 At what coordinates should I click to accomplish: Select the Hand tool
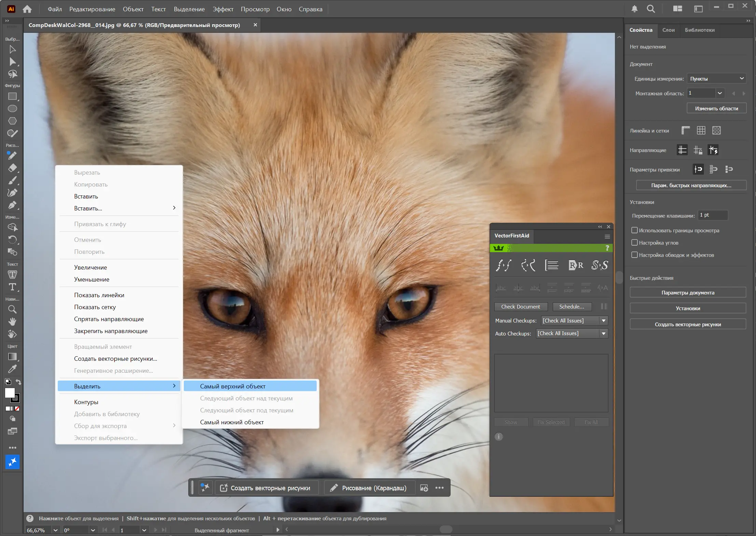[x=12, y=322]
